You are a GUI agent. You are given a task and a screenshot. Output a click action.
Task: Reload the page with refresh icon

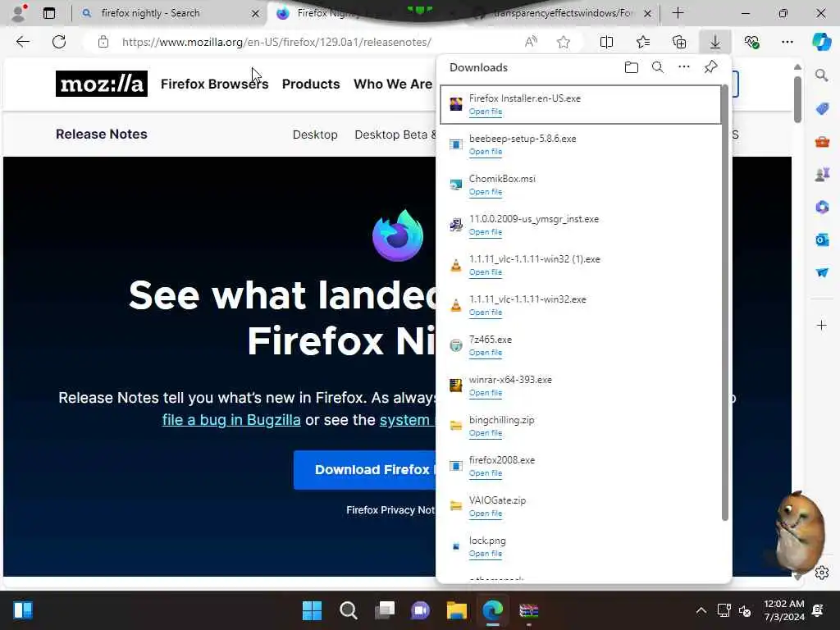(59, 42)
